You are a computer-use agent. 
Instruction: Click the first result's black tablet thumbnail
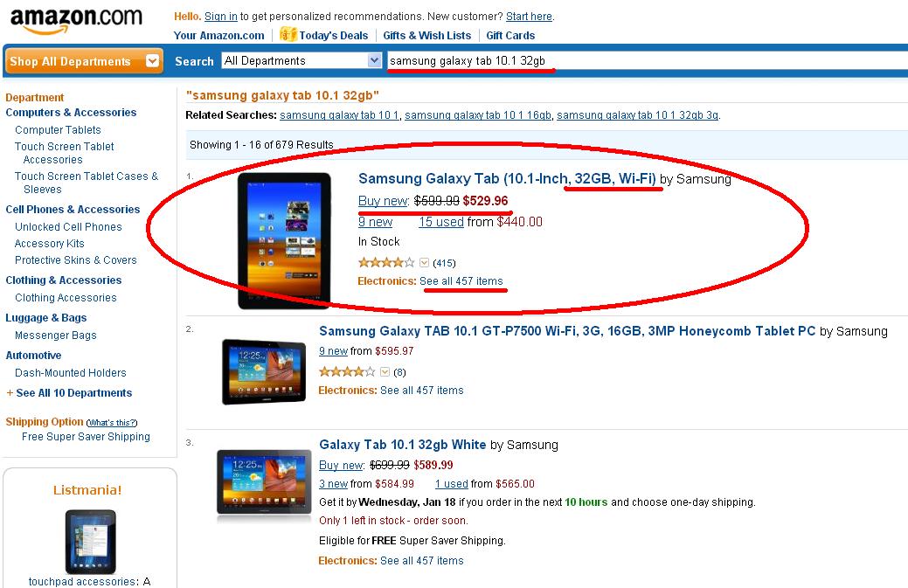284,240
